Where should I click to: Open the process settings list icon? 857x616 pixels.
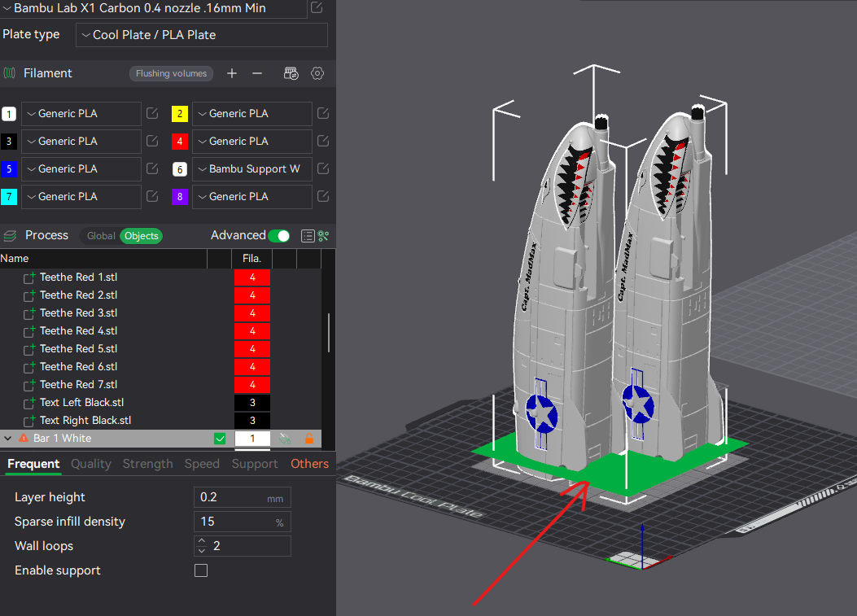tap(308, 235)
